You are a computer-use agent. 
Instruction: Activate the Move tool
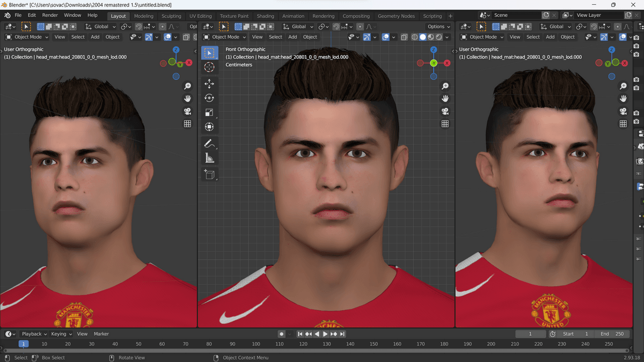pyautogui.click(x=209, y=84)
